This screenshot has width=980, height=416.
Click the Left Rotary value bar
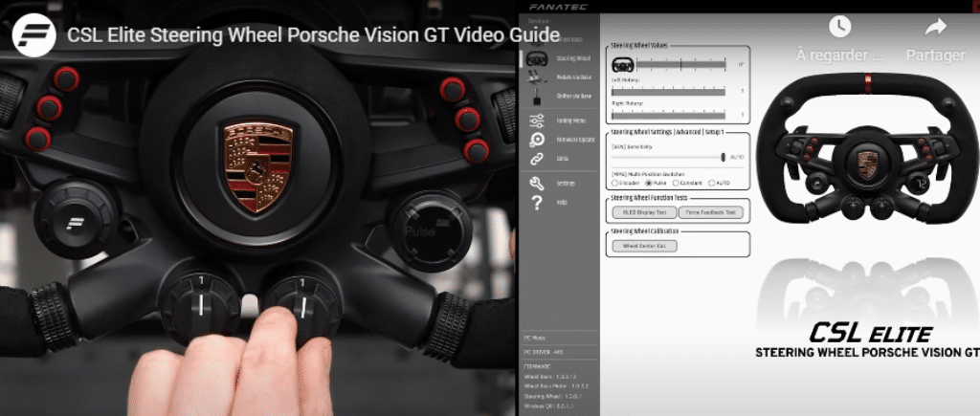[x=669, y=91]
